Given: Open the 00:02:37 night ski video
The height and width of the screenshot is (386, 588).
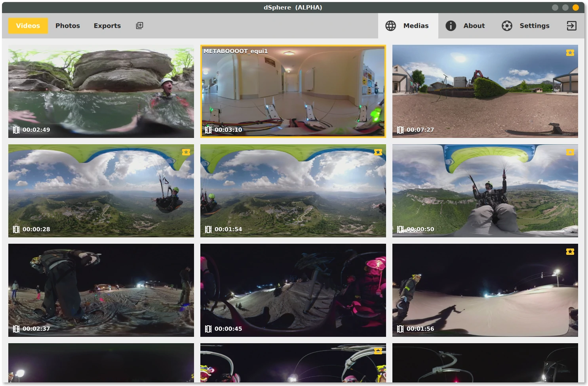Looking at the screenshot, I should click(x=101, y=290).
